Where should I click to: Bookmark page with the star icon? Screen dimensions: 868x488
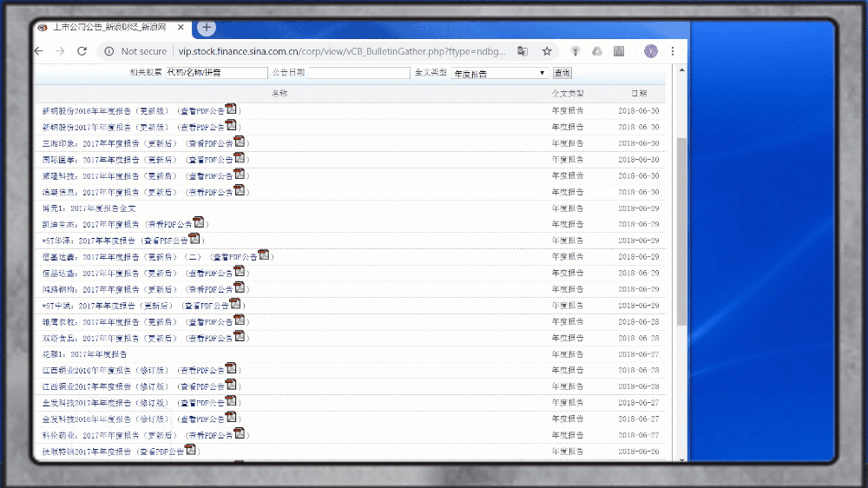[547, 51]
